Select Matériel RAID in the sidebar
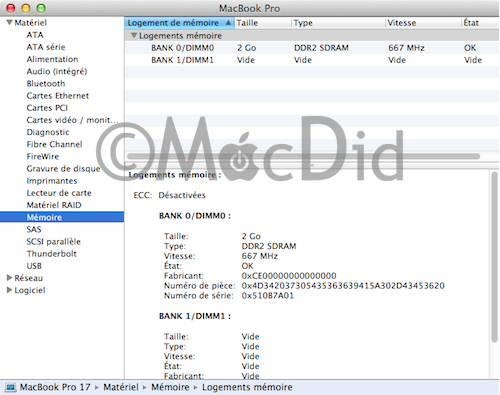 [54, 205]
